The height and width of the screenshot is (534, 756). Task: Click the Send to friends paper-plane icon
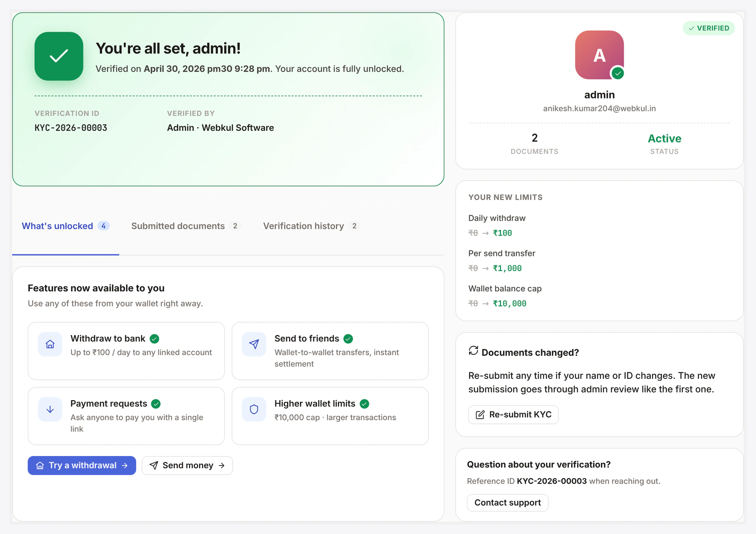click(254, 344)
